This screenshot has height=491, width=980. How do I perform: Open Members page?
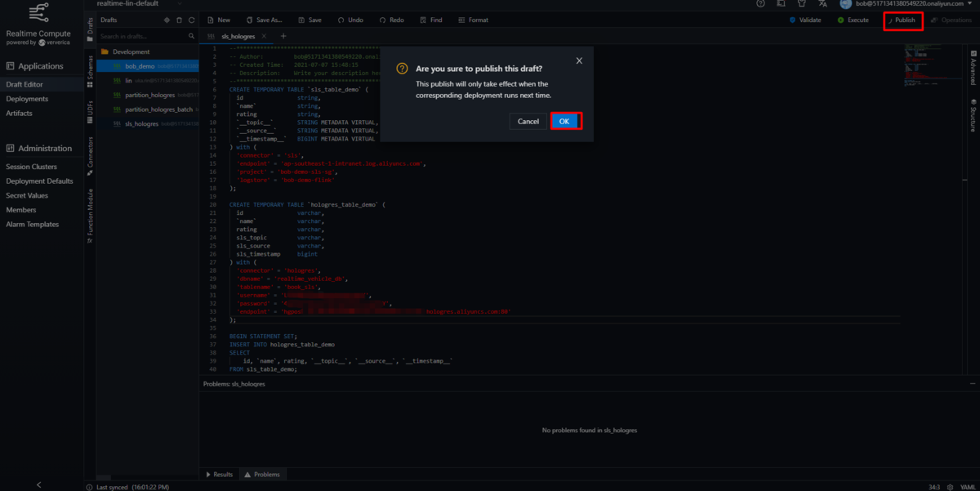coord(20,210)
